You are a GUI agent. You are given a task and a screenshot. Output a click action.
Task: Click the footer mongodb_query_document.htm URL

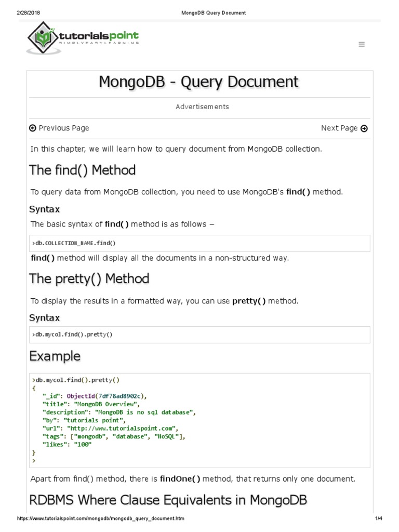tap(101, 518)
